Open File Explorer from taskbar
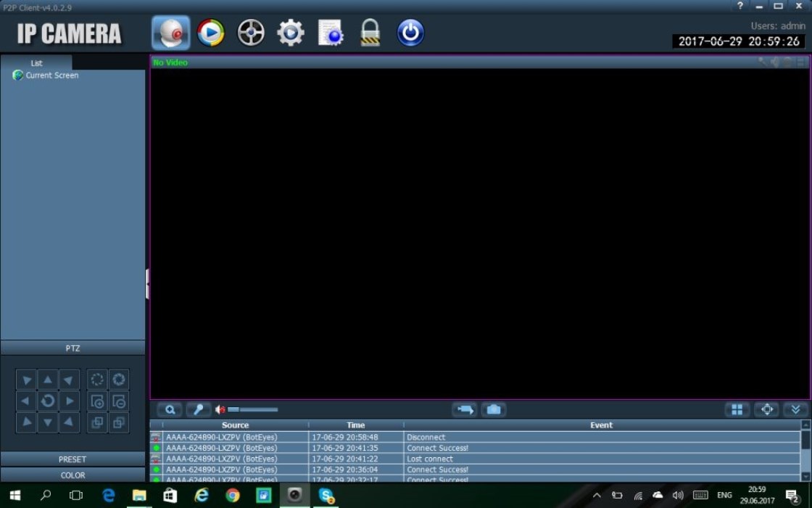This screenshot has width=812, height=508. coord(138,496)
